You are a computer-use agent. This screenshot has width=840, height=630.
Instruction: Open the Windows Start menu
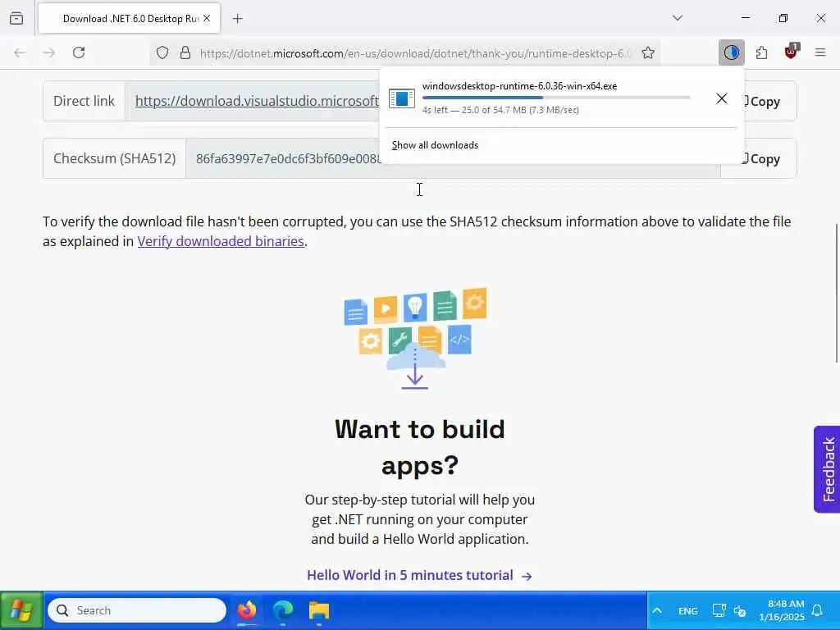pos(21,610)
